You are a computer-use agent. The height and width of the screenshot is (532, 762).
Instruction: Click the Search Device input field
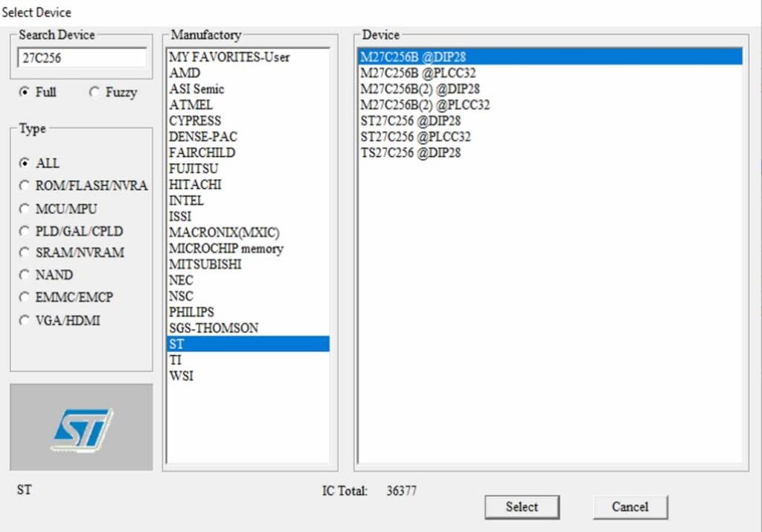(x=82, y=58)
